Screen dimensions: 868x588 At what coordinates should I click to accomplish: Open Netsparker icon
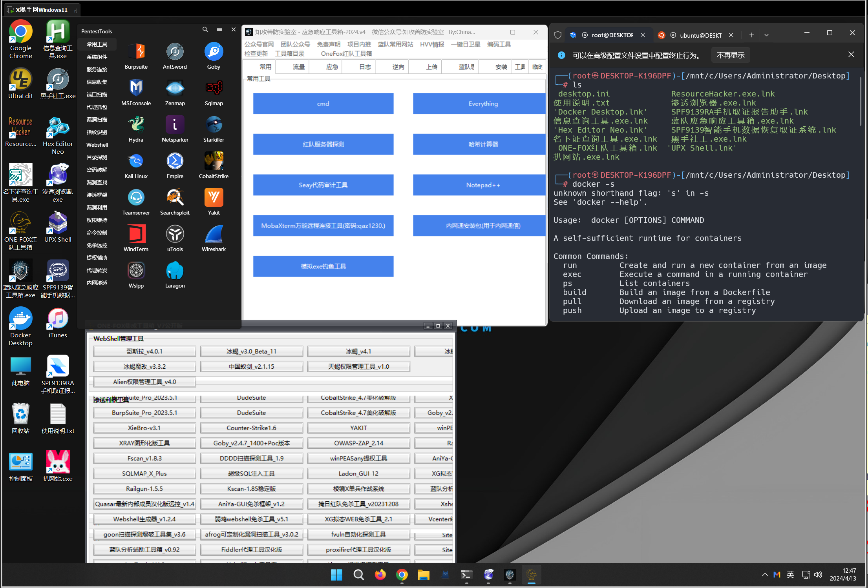click(x=175, y=129)
